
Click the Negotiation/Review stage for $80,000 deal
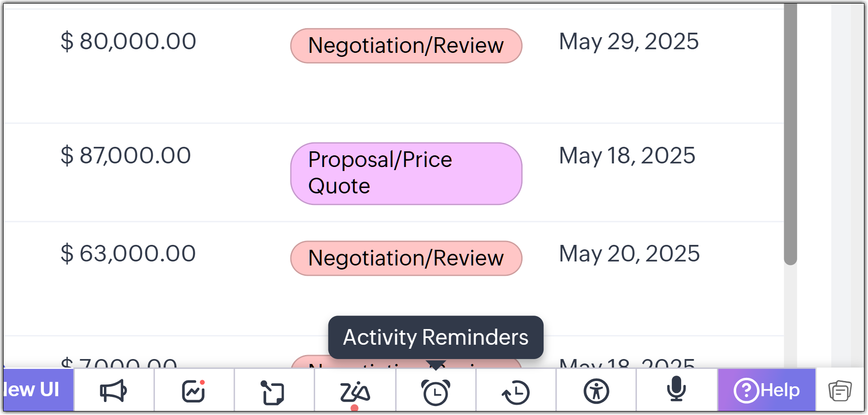(x=406, y=46)
